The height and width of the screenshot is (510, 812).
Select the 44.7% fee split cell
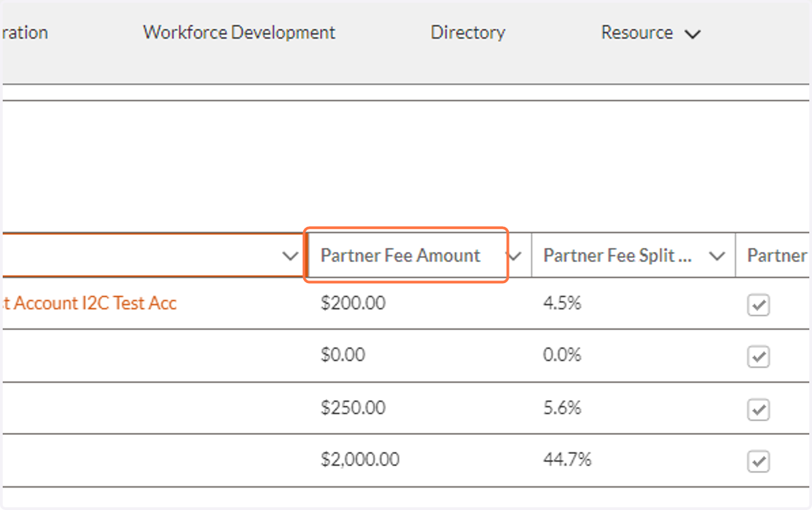pos(567,460)
